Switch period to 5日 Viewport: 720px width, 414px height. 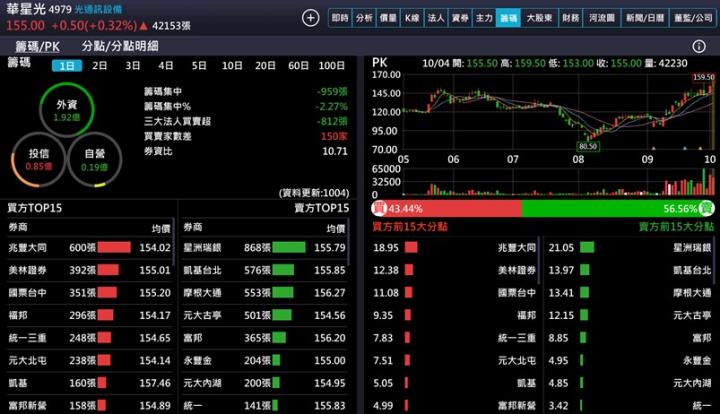[199, 66]
